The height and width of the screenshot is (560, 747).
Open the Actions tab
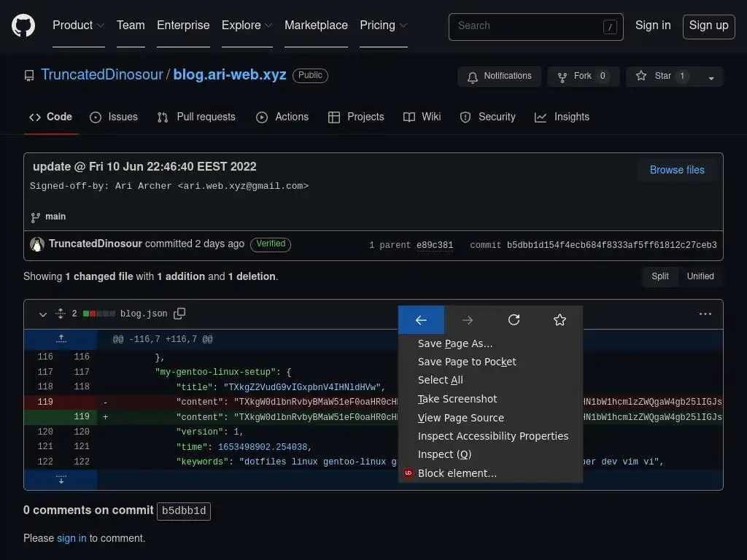[x=282, y=117]
